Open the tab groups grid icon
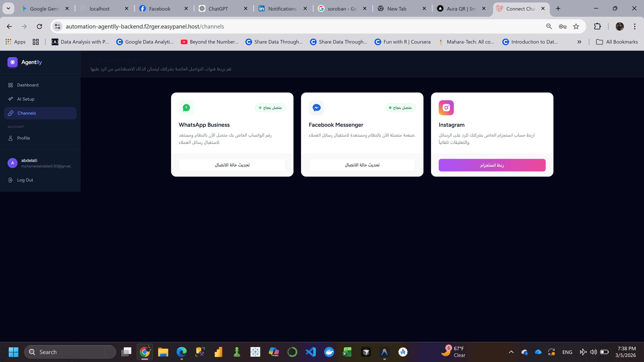 pos(36,42)
